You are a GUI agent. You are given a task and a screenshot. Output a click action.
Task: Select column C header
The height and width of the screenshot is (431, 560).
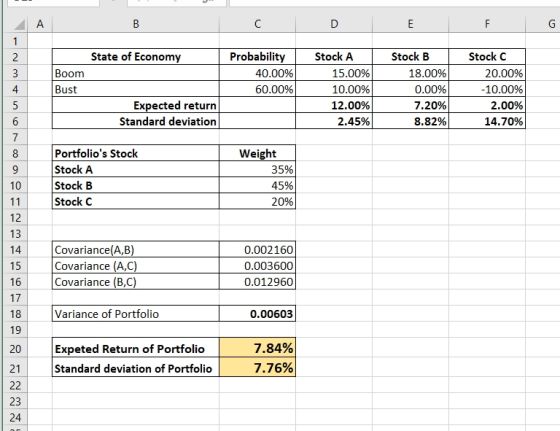(x=258, y=24)
